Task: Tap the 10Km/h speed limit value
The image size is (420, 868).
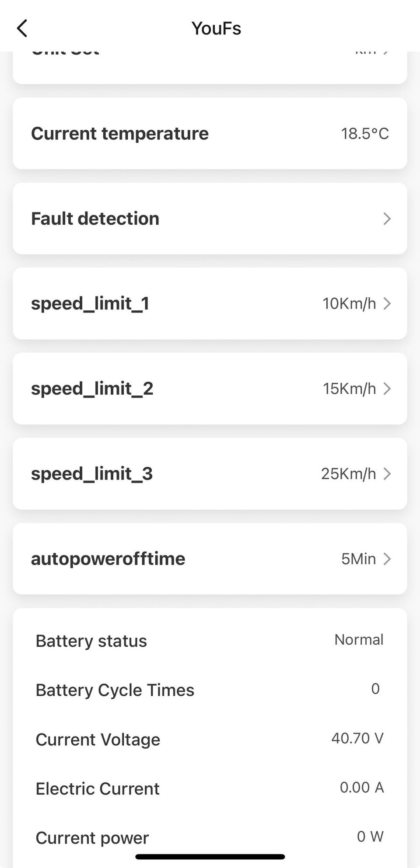Action: (x=349, y=303)
